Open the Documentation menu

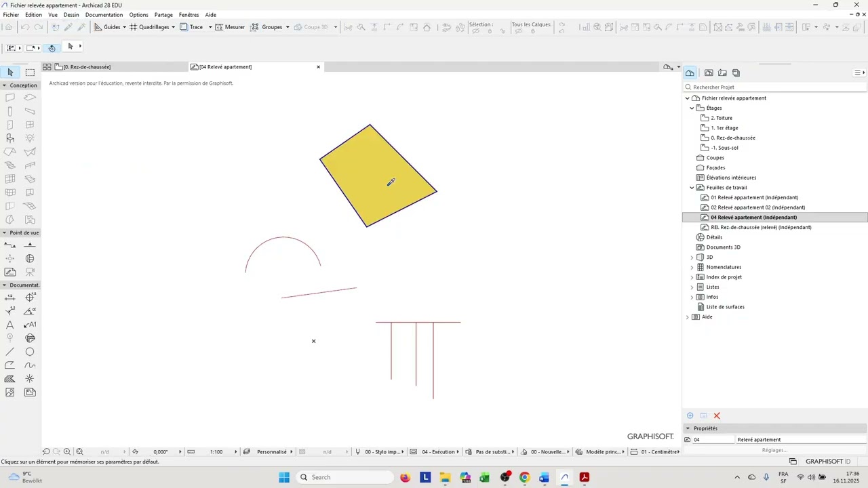coord(104,15)
